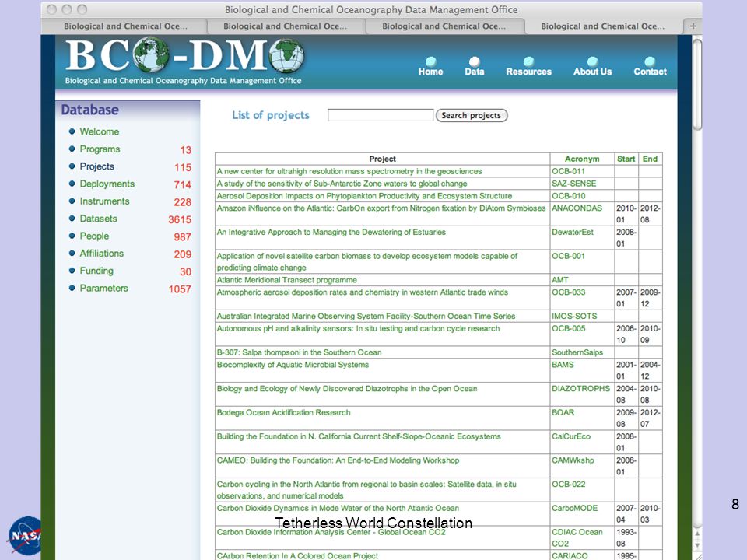747x560 pixels.
Task: Open Resources menu item
Action: point(529,72)
